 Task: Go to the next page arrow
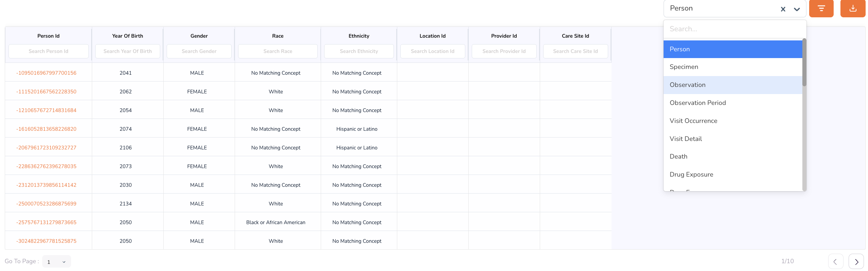(x=856, y=261)
